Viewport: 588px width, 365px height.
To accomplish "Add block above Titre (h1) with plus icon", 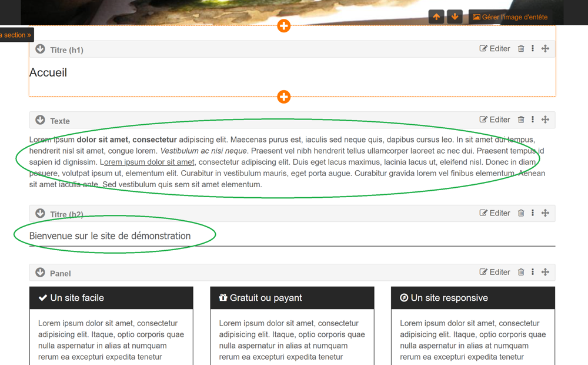I will 284,26.
